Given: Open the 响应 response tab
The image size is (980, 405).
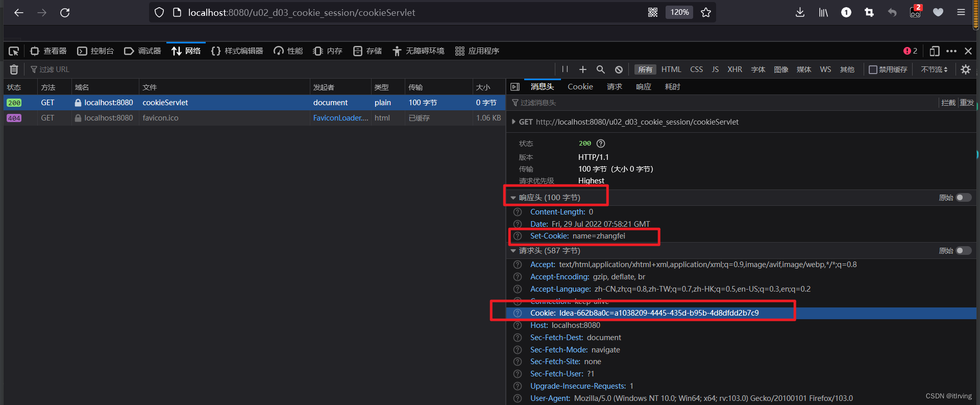Looking at the screenshot, I should pos(644,87).
